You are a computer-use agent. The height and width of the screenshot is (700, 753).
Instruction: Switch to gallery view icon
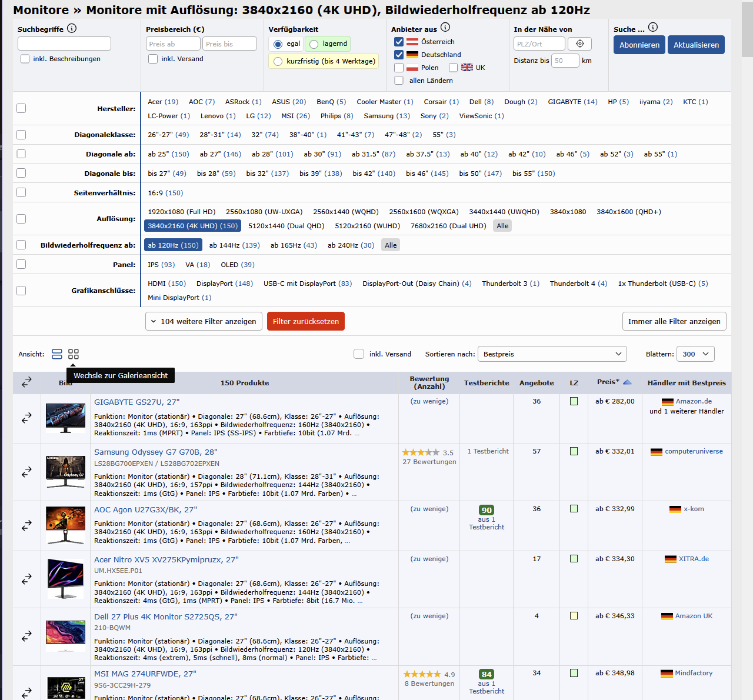click(x=74, y=354)
